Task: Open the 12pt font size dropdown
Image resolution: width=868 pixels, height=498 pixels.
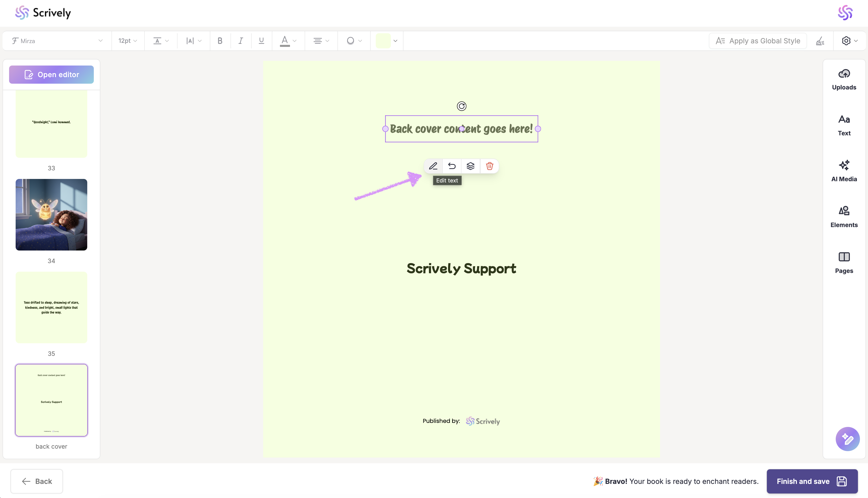Action: tap(128, 41)
